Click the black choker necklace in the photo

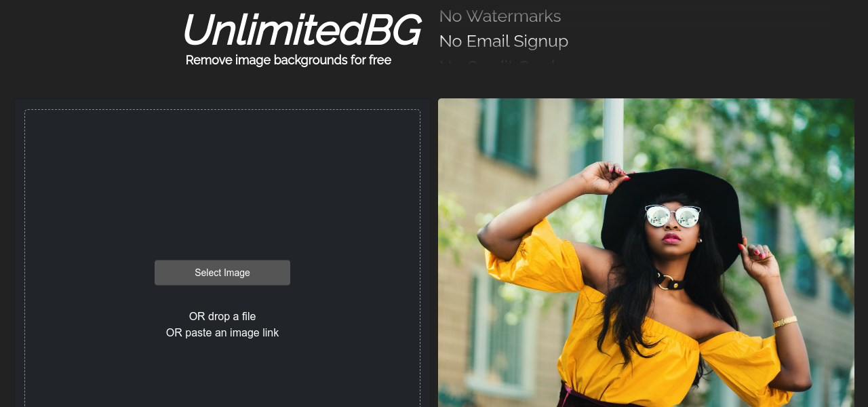click(669, 279)
